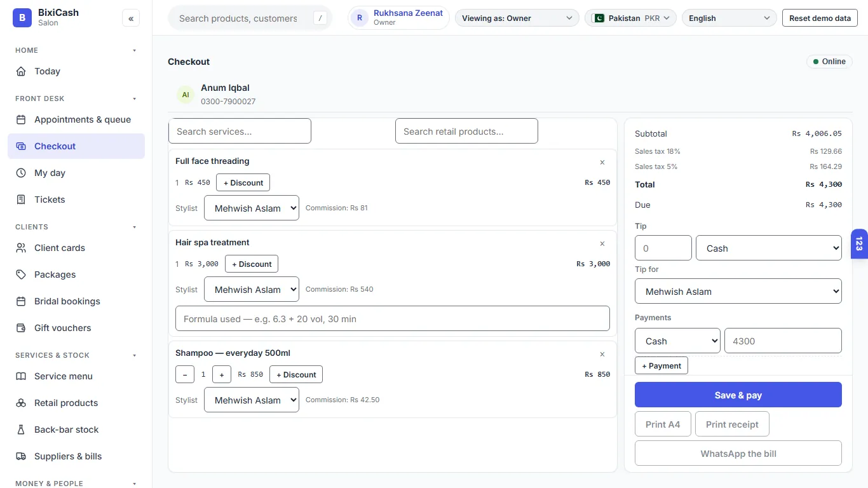Open the payment method Cash dropdown
868x488 pixels.
677,341
